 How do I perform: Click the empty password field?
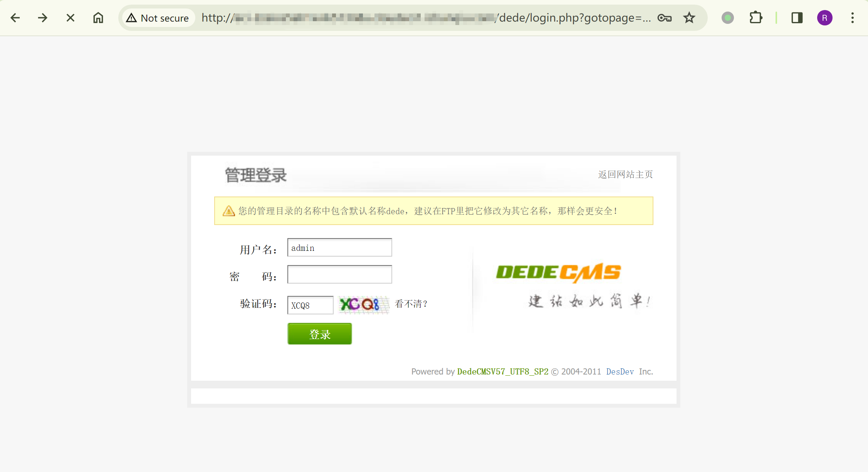coord(339,275)
